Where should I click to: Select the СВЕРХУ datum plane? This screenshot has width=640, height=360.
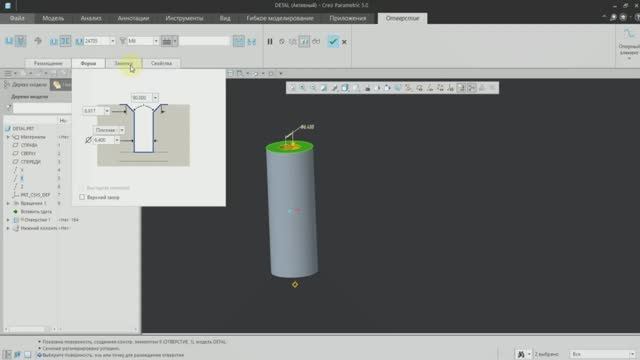tap(28, 153)
